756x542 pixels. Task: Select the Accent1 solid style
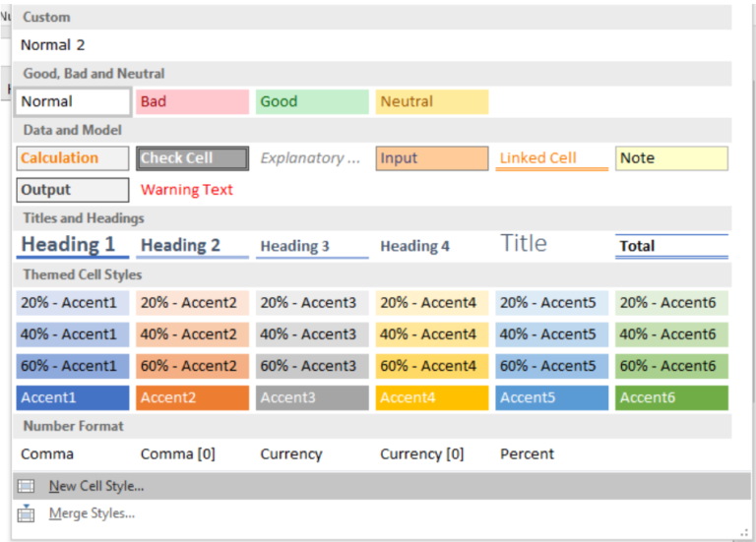click(73, 397)
